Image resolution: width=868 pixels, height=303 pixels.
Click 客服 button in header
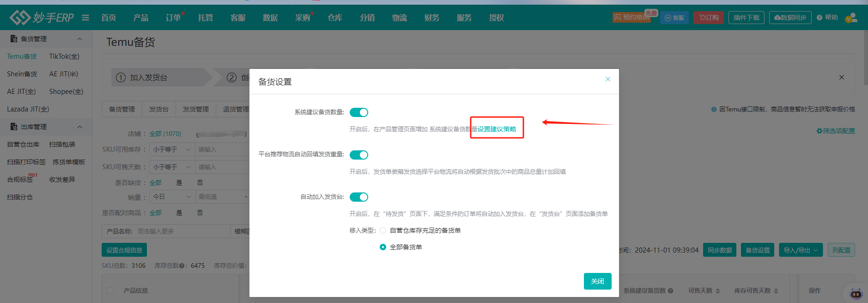point(674,18)
